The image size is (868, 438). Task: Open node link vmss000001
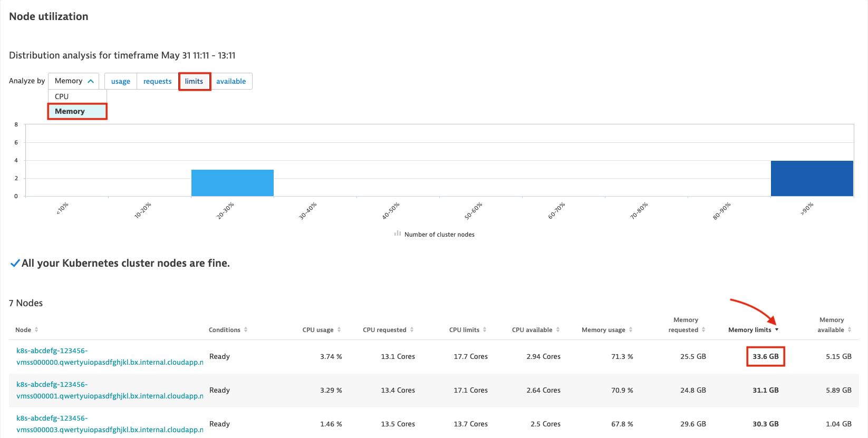(x=110, y=390)
